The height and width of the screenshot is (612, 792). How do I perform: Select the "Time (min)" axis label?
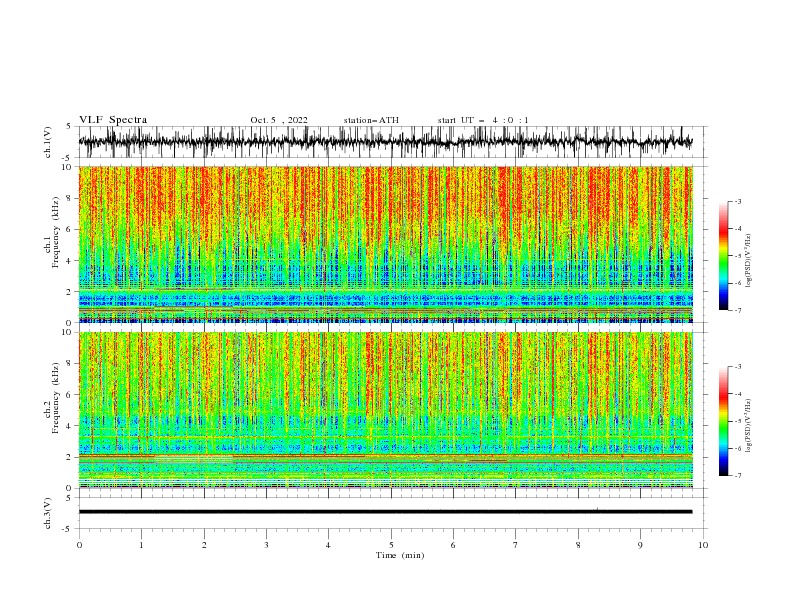coord(400,555)
